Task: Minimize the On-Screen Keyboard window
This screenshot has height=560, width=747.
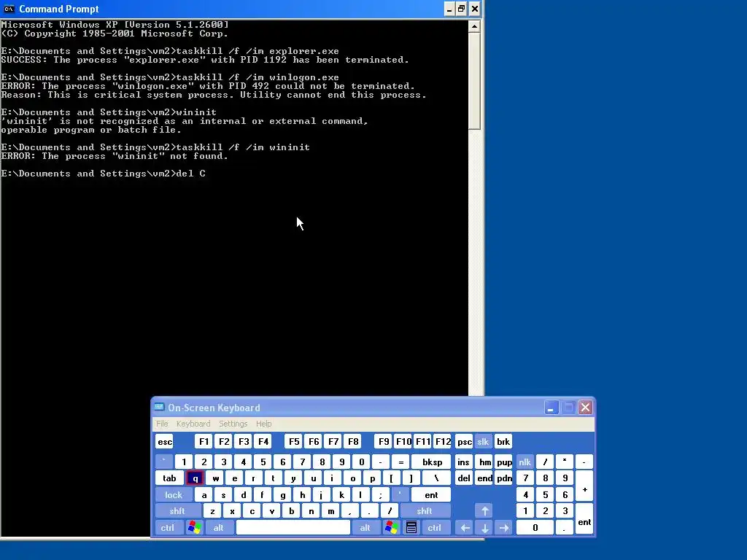Action: [551, 407]
